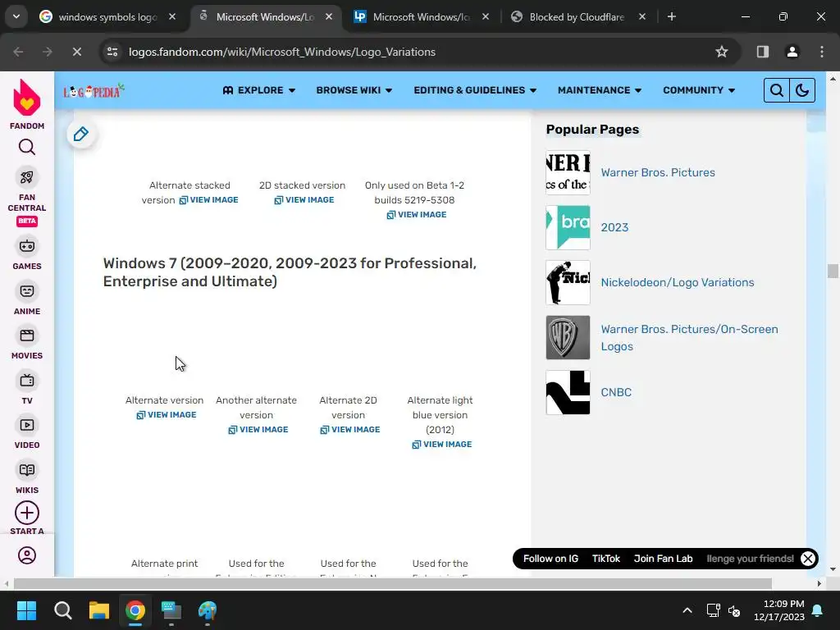Switch to third Microsoft Windows tab

click(421, 17)
